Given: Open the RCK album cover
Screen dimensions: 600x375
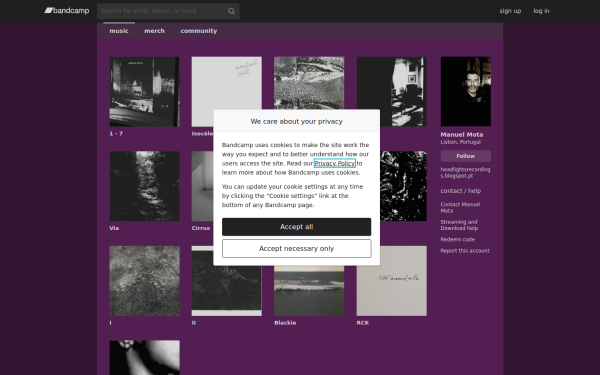Looking at the screenshot, I should 391,281.
